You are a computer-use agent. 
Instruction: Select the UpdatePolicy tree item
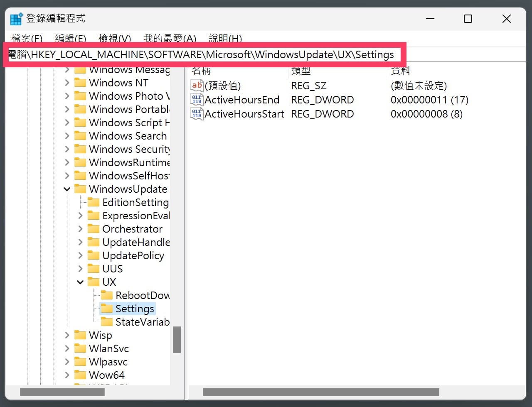[x=133, y=255]
